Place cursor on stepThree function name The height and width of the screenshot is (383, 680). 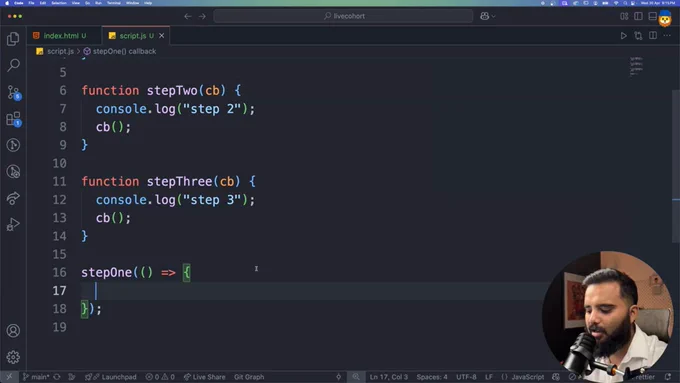click(179, 181)
